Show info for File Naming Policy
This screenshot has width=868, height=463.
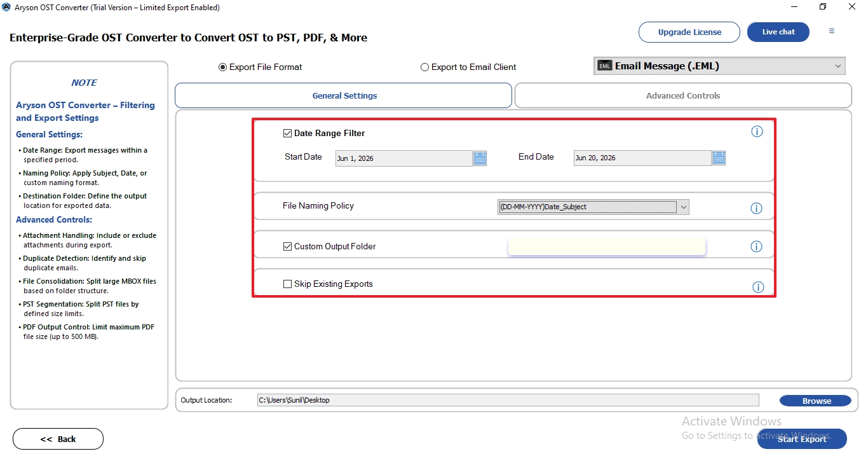click(756, 208)
